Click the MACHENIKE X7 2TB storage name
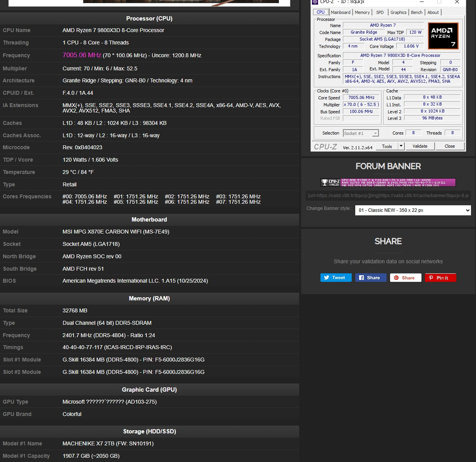Viewport: 476px width, 462px height. pyautogui.click(x=108, y=443)
